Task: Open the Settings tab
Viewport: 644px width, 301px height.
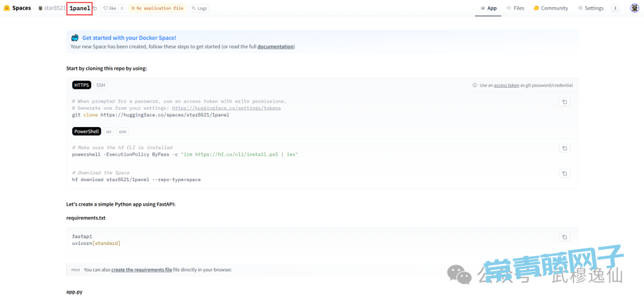Action: click(590, 8)
